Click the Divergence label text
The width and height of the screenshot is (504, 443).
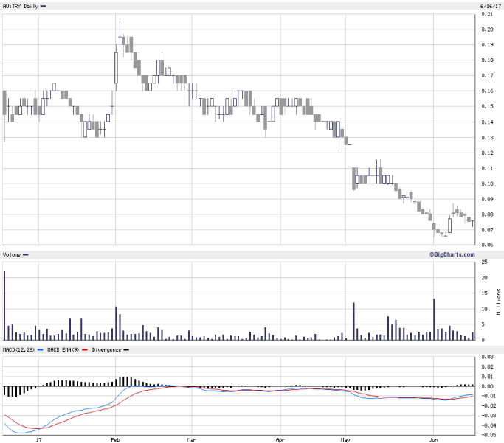click(x=106, y=349)
